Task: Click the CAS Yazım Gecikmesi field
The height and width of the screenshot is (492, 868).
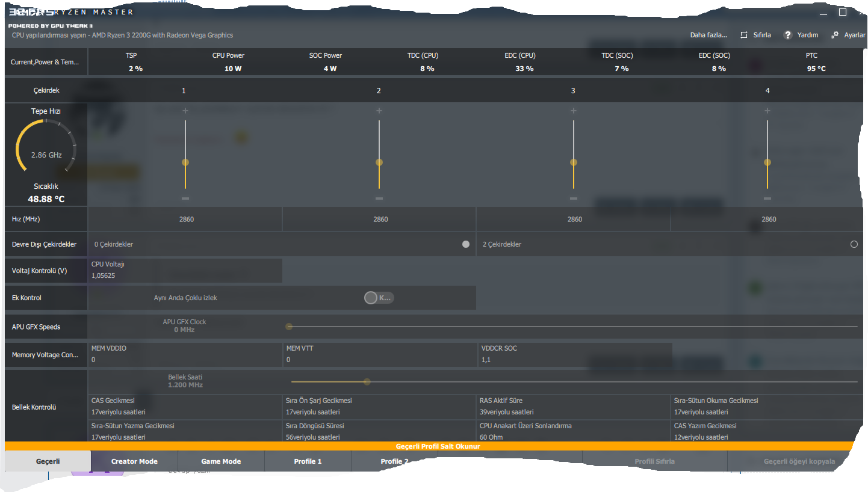Action: point(767,431)
